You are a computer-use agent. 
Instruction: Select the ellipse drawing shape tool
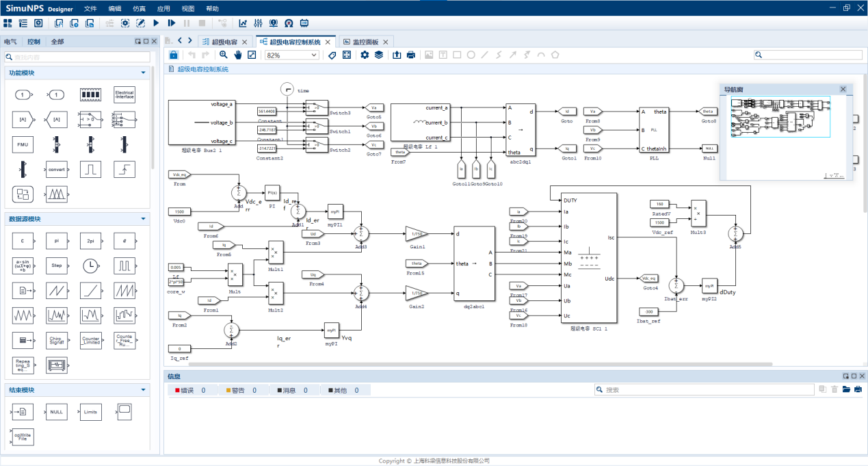[x=471, y=55]
